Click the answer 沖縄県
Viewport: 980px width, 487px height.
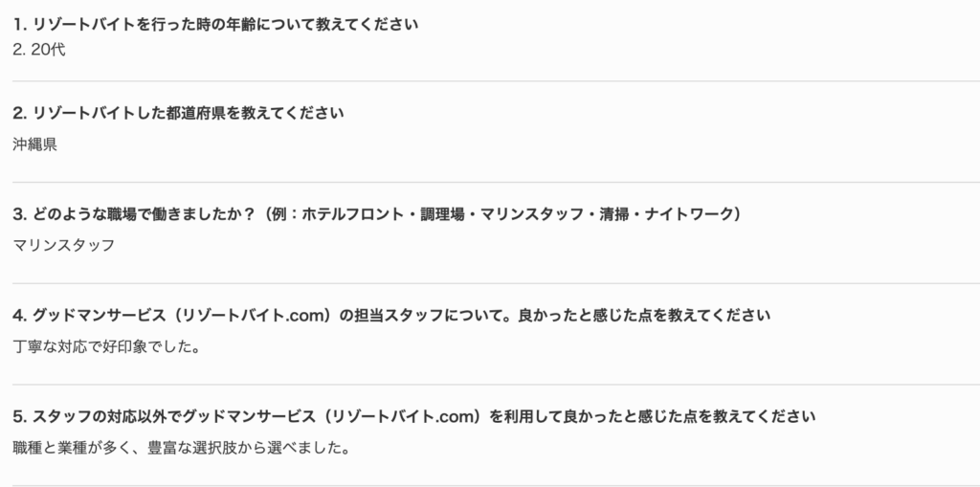click(x=35, y=145)
